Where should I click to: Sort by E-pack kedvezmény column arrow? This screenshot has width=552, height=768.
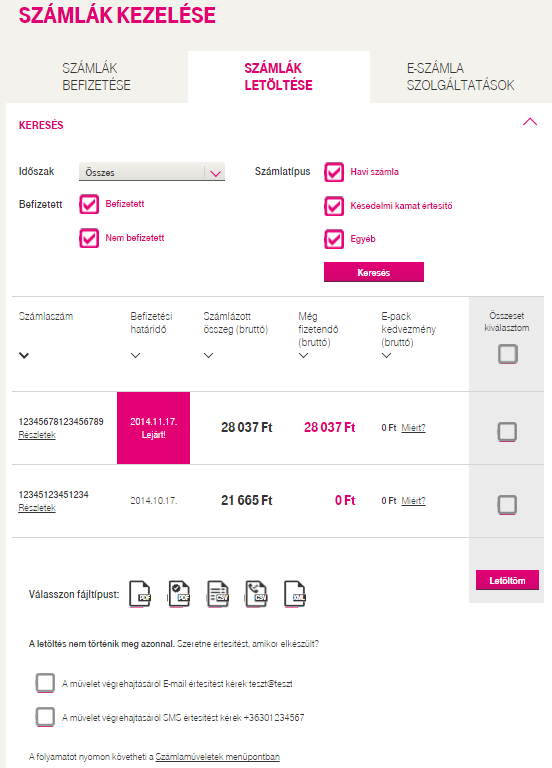386,356
